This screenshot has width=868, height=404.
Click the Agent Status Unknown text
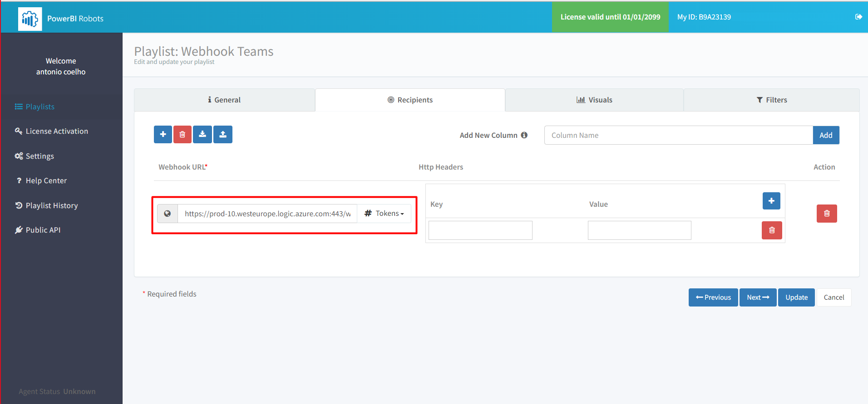pyautogui.click(x=57, y=391)
